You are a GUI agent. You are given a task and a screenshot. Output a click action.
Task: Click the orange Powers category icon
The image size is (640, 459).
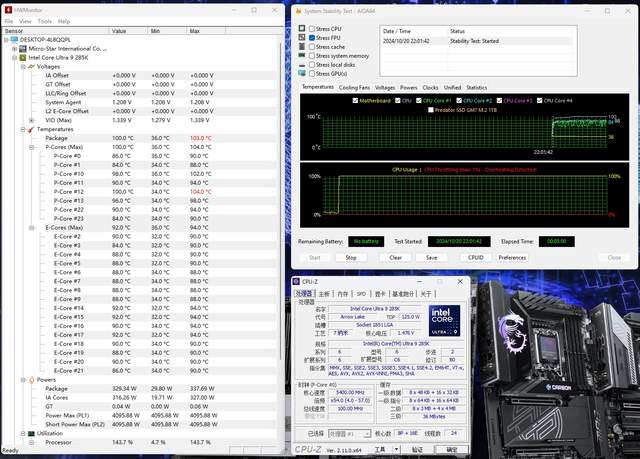(31, 380)
